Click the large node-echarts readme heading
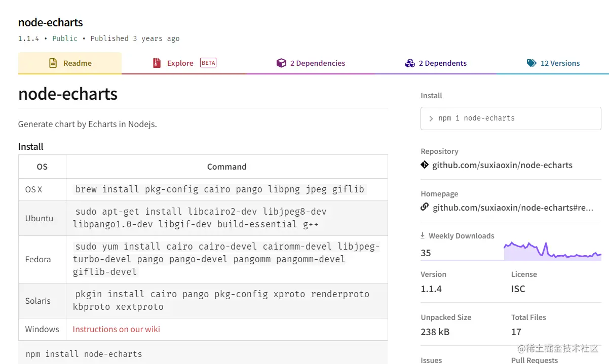This screenshot has height=364, width=609. point(68,94)
